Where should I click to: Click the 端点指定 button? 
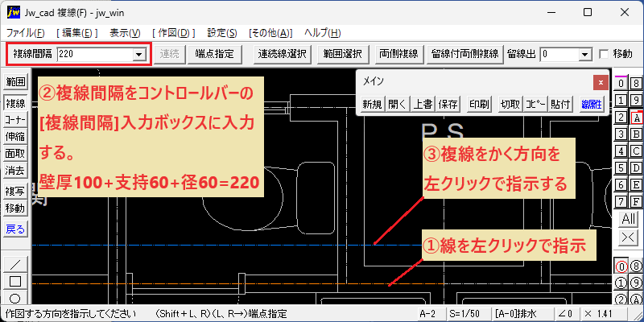(x=214, y=54)
